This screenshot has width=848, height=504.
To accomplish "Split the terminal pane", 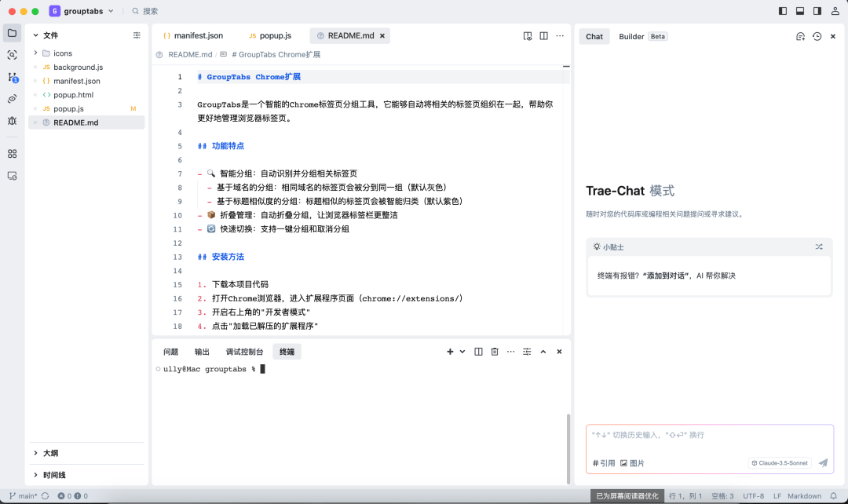I will pos(478,352).
